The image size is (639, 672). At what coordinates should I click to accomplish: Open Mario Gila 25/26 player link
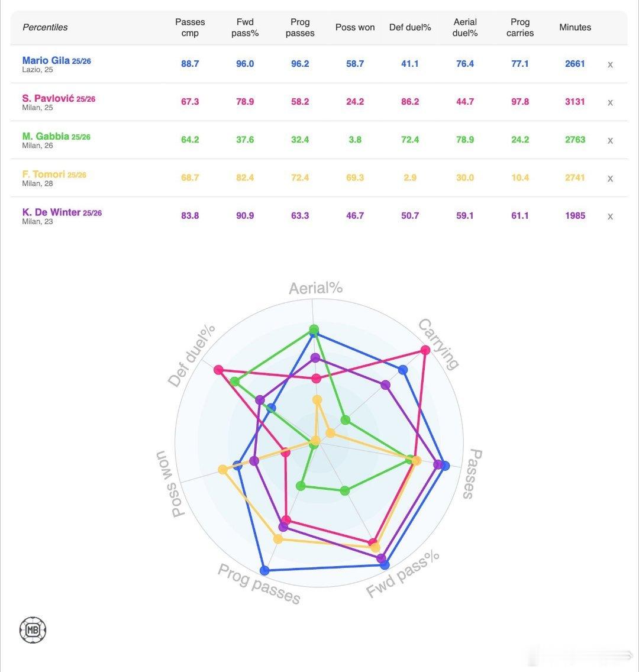coord(57,60)
